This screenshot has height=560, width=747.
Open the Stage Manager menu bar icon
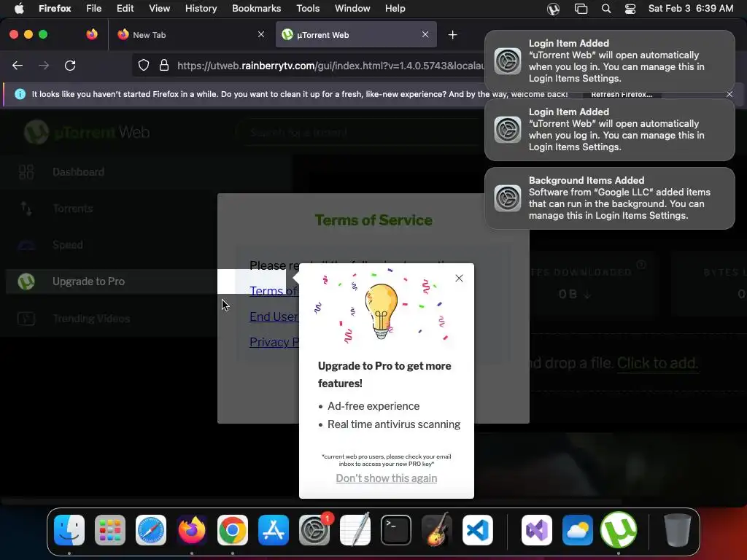581,9
